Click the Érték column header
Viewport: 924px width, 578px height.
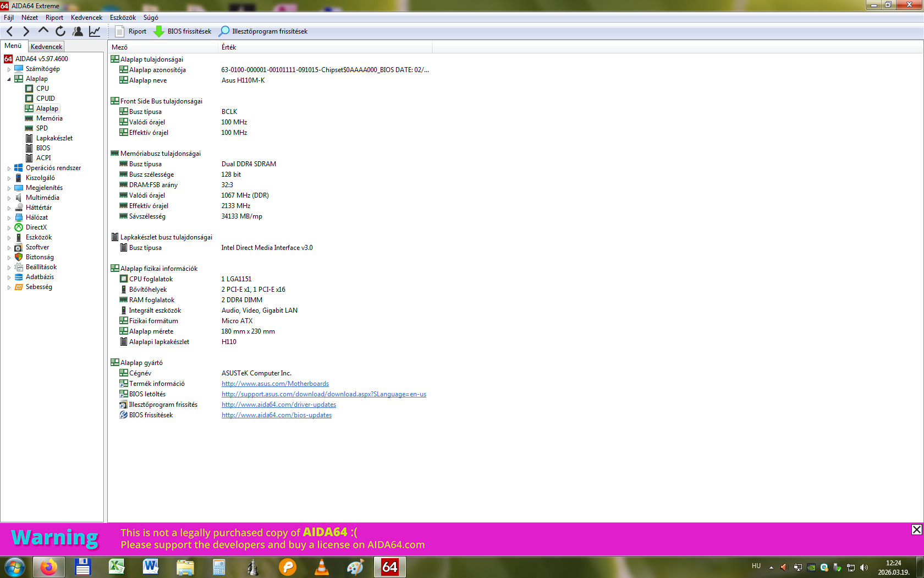click(x=325, y=47)
